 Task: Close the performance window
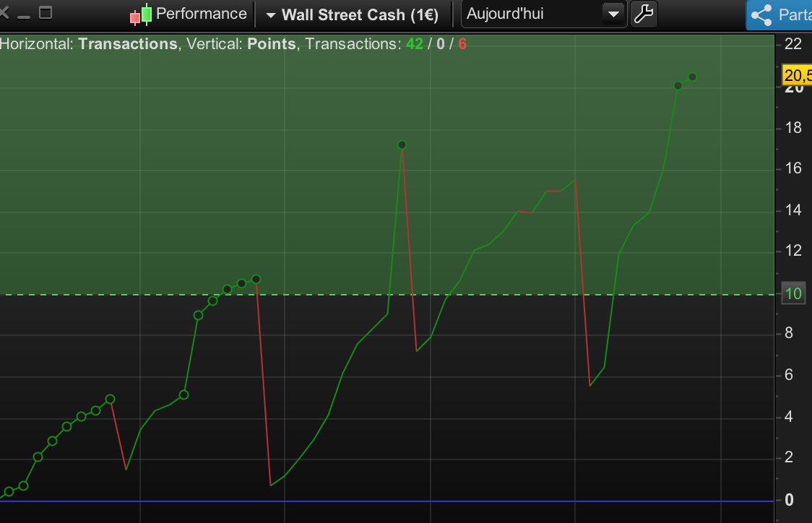coord(4,12)
